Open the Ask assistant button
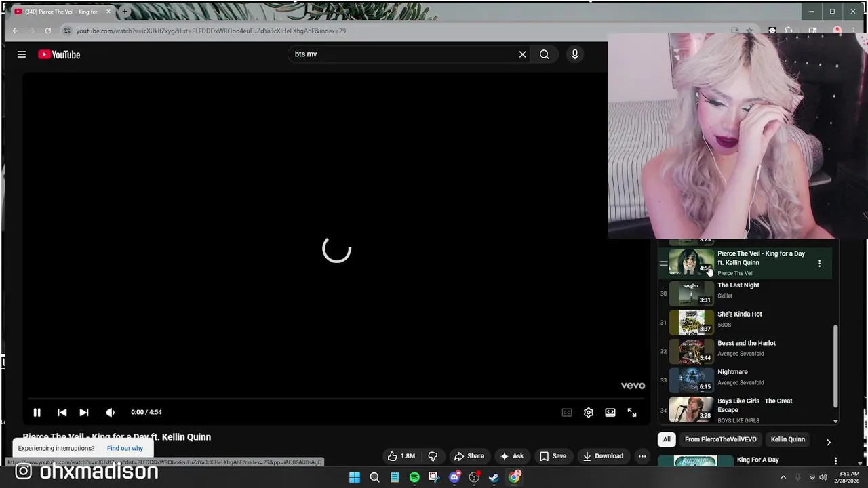The width and height of the screenshot is (868, 488). click(512, 456)
